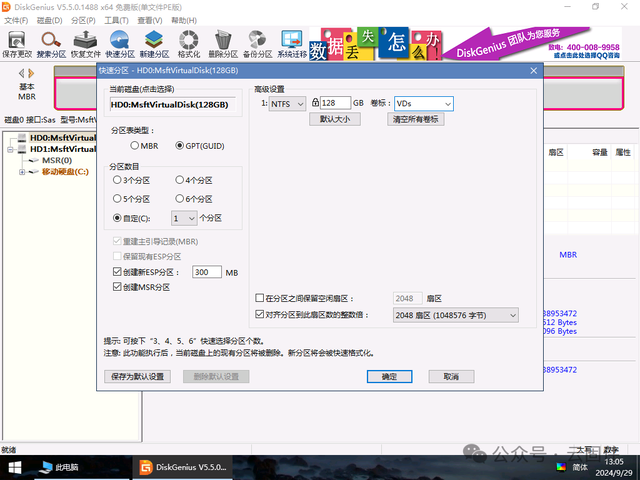640x480 pixels.
Task: Toggle align partitions to sector multiple
Action: coord(260,314)
